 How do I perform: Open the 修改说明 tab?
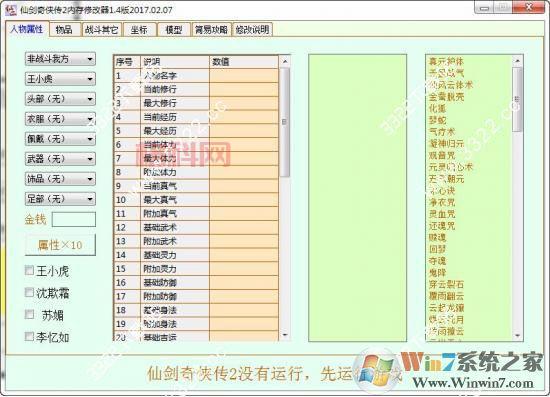tap(252, 30)
